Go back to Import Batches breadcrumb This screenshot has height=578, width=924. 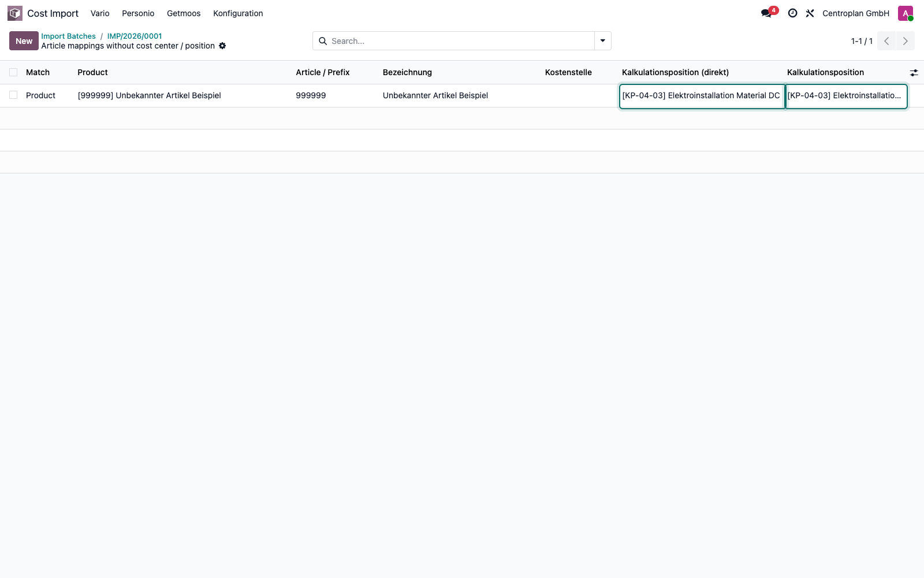pos(68,36)
